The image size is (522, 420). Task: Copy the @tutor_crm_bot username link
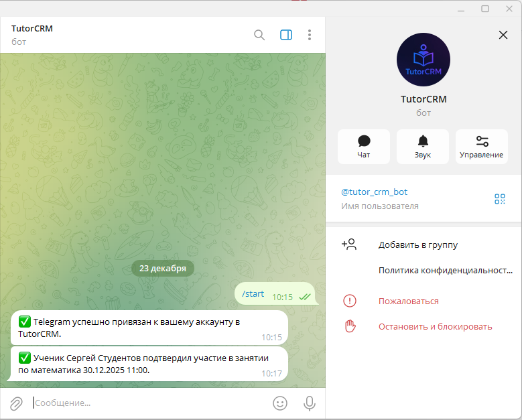[374, 192]
